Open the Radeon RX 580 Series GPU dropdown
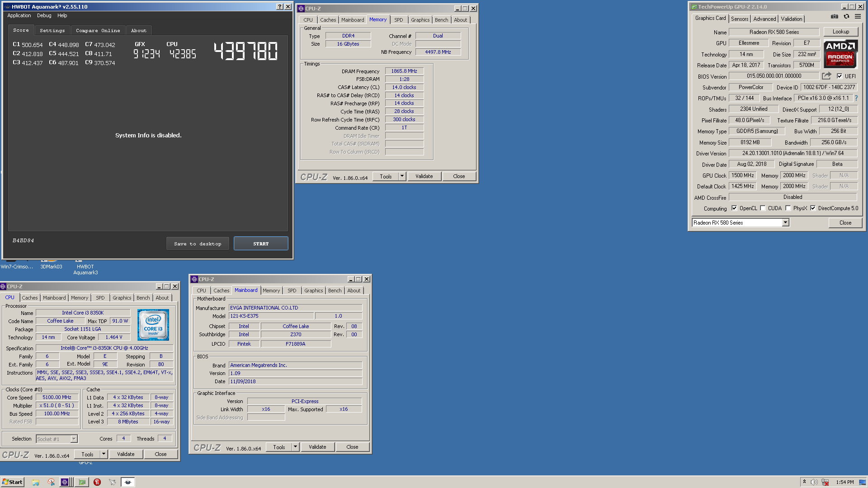The height and width of the screenshot is (488, 868). tap(785, 222)
